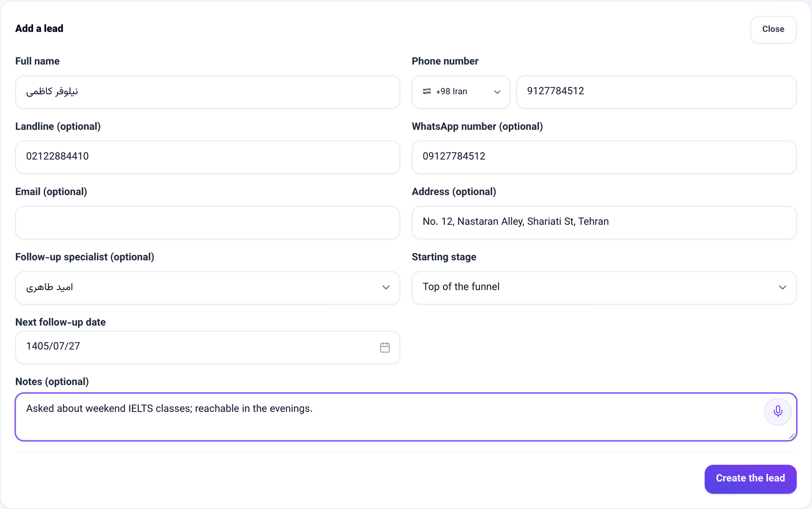Click the Next follow-up date field
The height and width of the screenshot is (509, 812).
(208, 347)
